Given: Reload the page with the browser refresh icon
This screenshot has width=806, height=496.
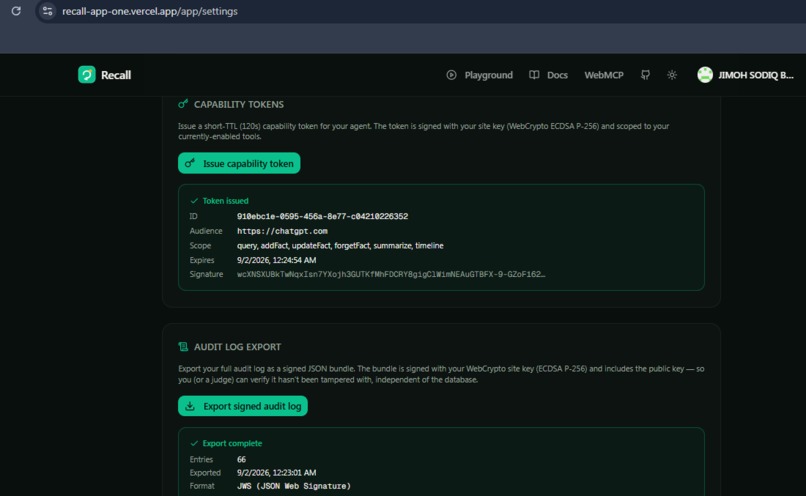Looking at the screenshot, I should pos(16,11).
